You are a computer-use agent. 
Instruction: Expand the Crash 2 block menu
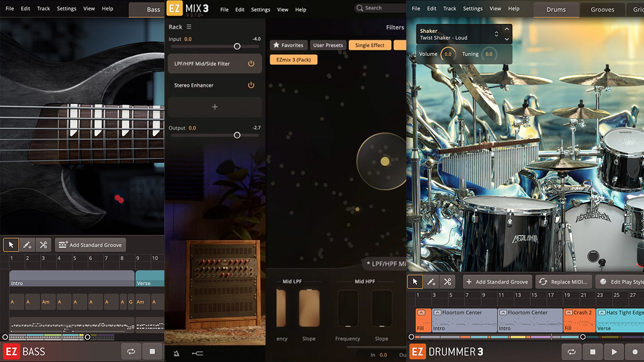coord(568,313)
